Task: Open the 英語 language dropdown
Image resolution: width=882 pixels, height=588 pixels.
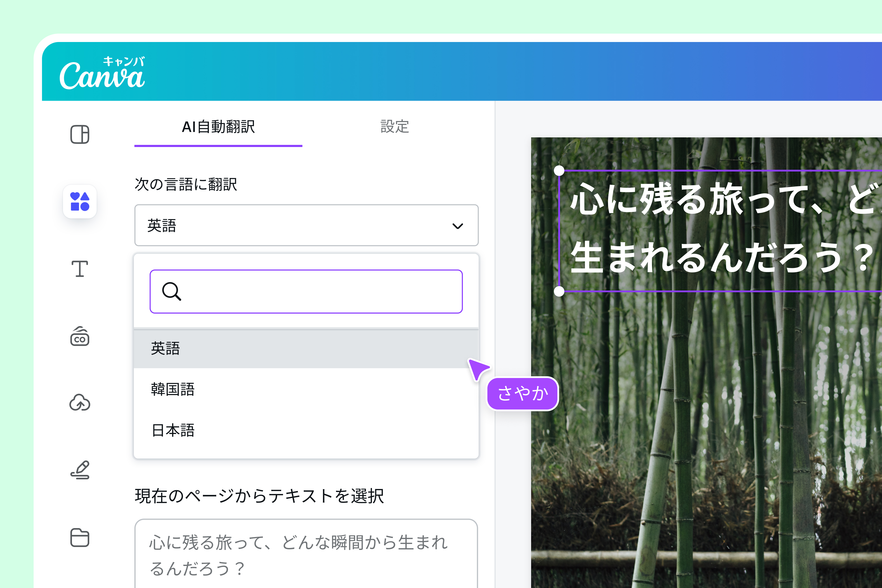Action: click(x=306, y=225)
